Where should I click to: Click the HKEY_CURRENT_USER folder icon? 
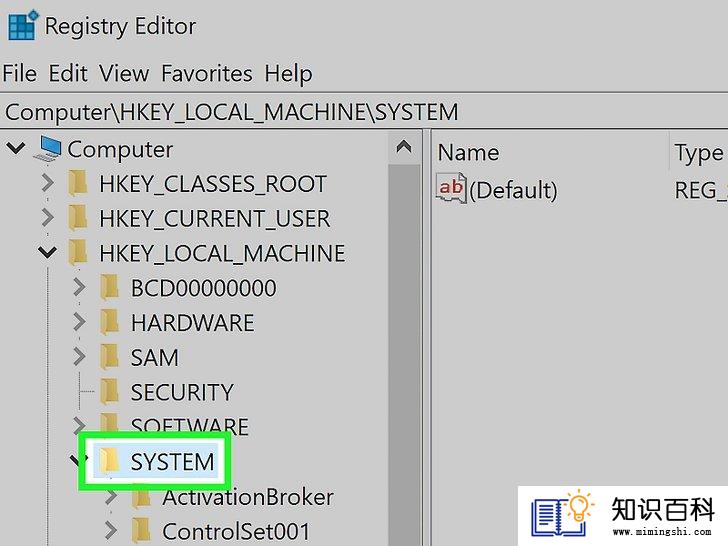[78, 218]
